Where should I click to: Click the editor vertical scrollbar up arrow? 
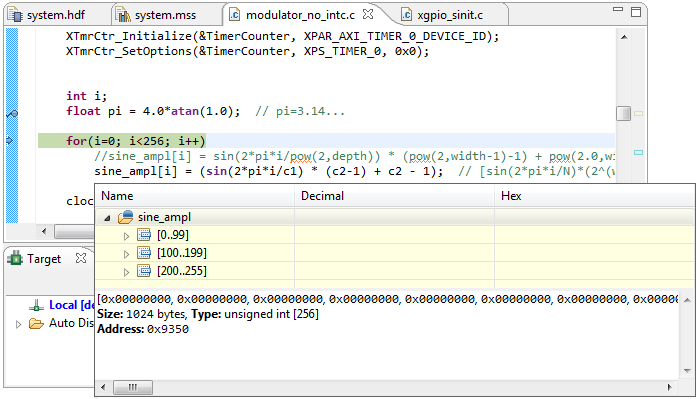pos(624,37)
